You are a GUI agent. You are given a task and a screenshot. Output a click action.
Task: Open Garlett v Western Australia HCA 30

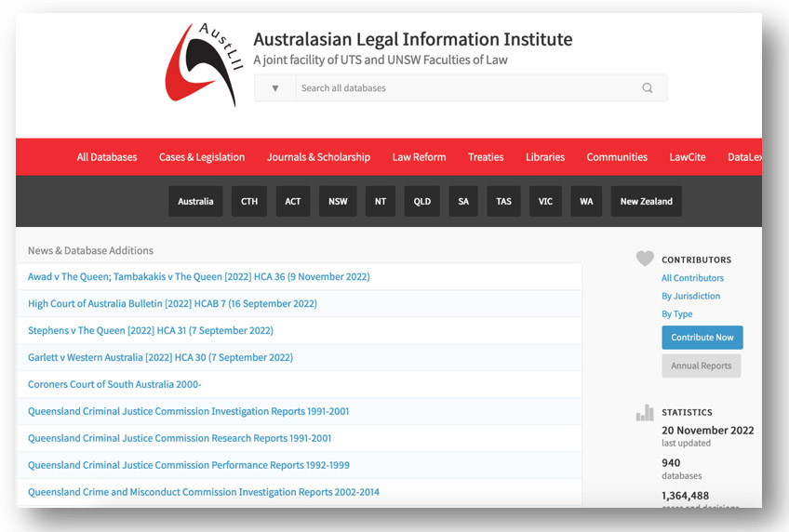pyautogui.click(x=161, y=357)
